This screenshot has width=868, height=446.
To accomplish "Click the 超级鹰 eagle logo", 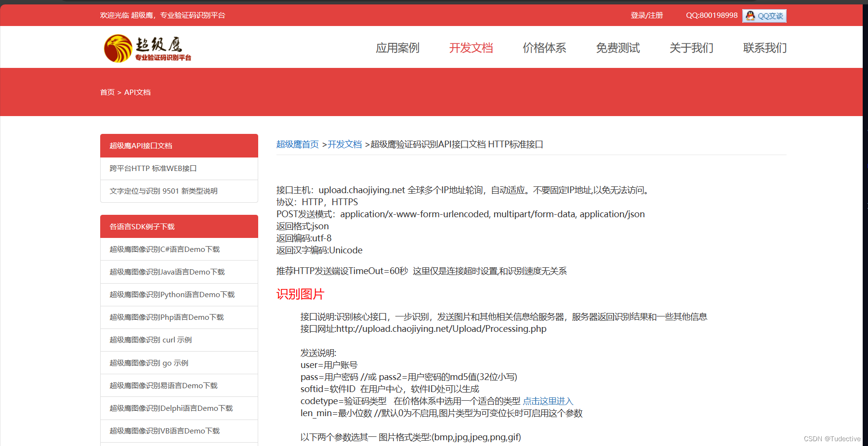I will [x=148, y=48].
